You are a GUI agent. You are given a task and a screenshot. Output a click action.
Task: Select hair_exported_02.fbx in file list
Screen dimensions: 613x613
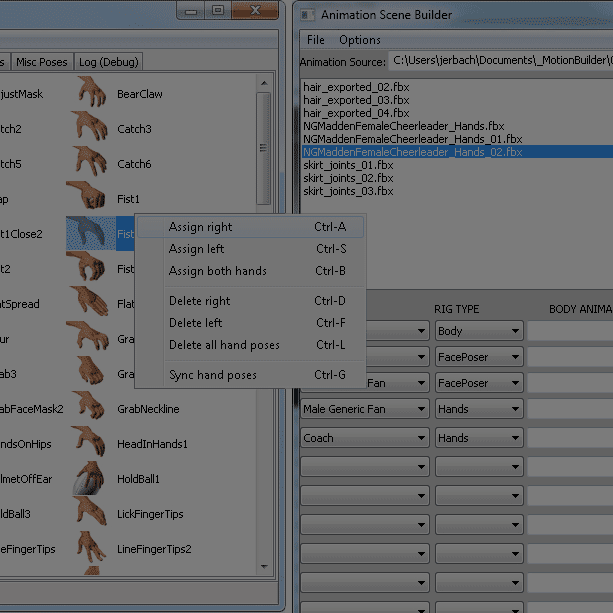point(356,87)
